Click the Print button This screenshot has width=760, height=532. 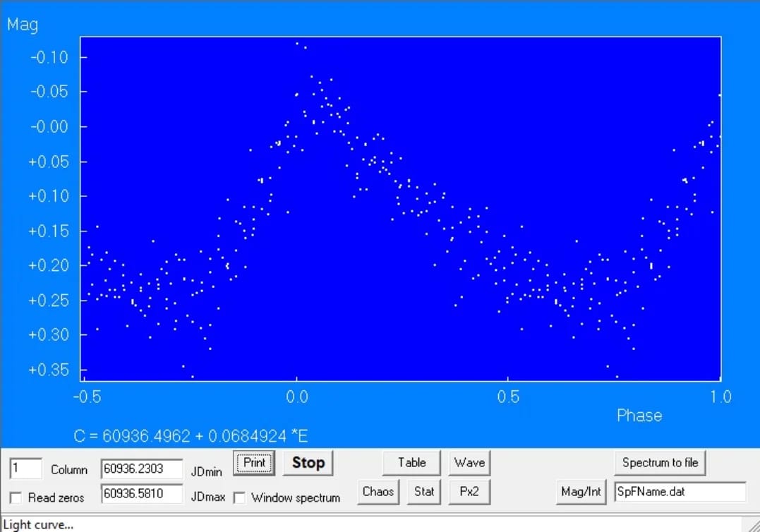[254, 463]
